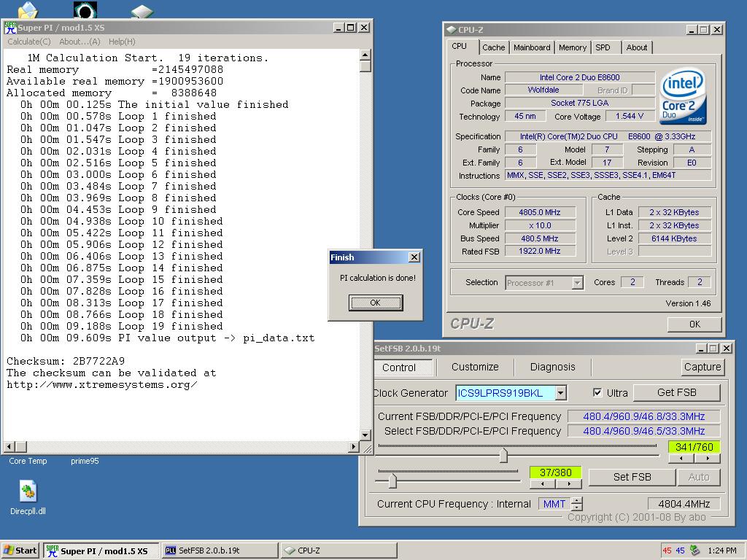The height and width of the screenshot is (560, 747).
Task: Click Super PI horizontal scroll left arrow
Action: 9,447
